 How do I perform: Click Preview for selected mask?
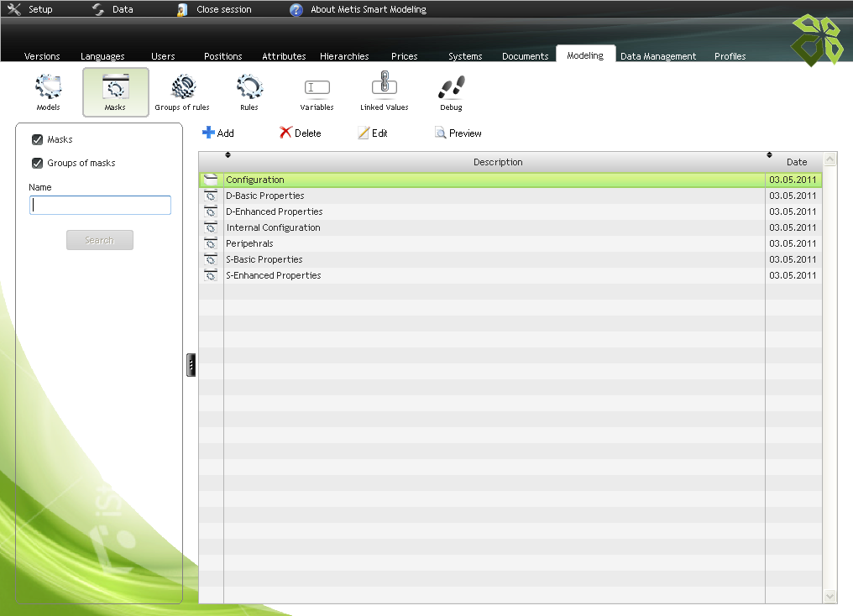[458, 133]
